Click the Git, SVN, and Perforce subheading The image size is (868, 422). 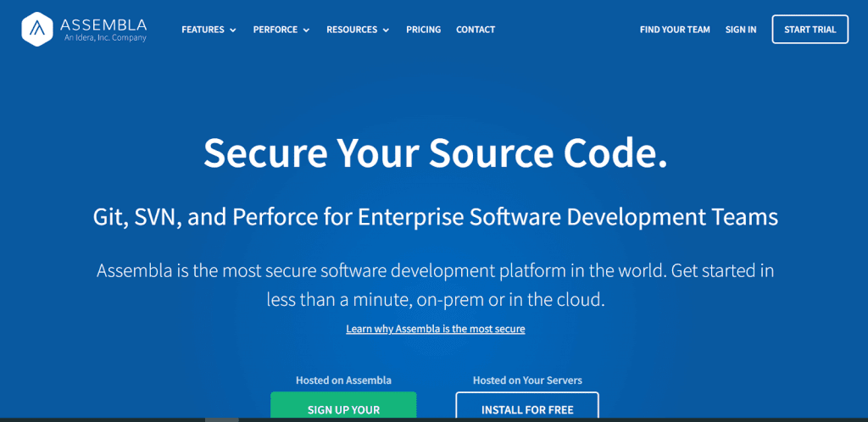(435, 218)
